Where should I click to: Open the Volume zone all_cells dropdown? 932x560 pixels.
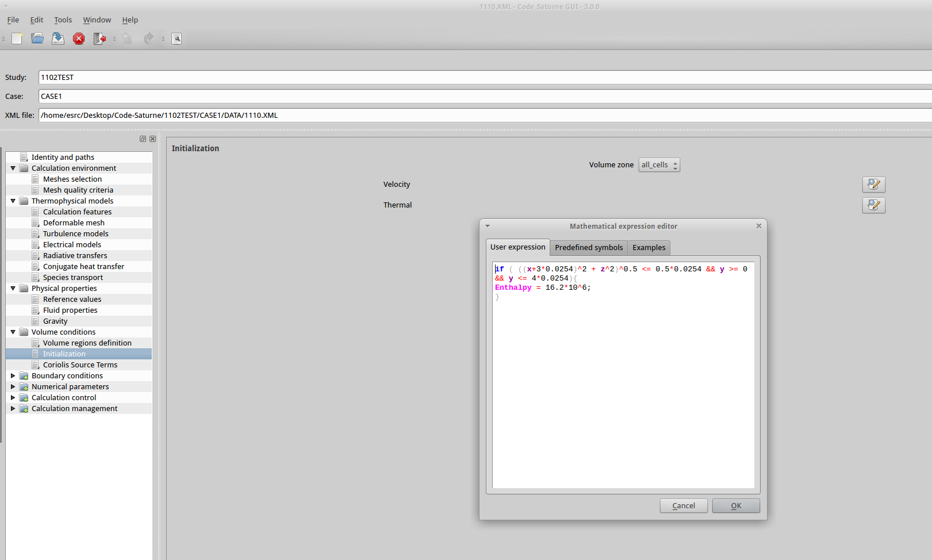pos(659,165)
